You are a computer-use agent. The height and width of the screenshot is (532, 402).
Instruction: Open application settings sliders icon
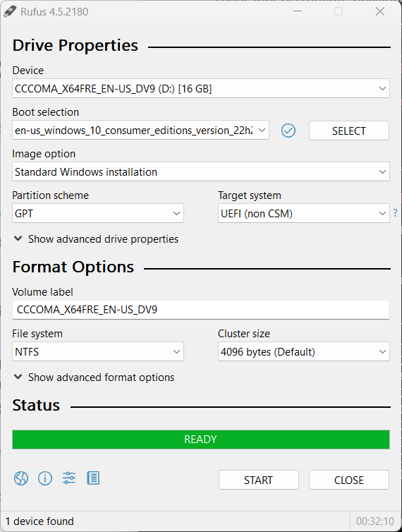(x=69, y=478)
